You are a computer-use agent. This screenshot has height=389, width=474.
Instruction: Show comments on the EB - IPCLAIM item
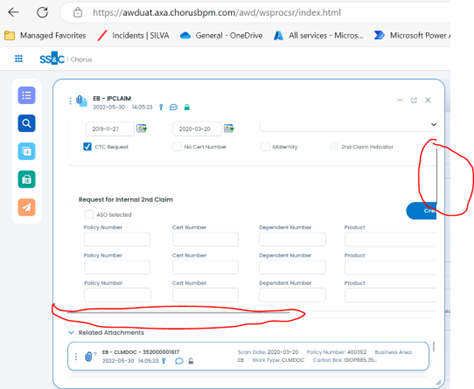174,107
